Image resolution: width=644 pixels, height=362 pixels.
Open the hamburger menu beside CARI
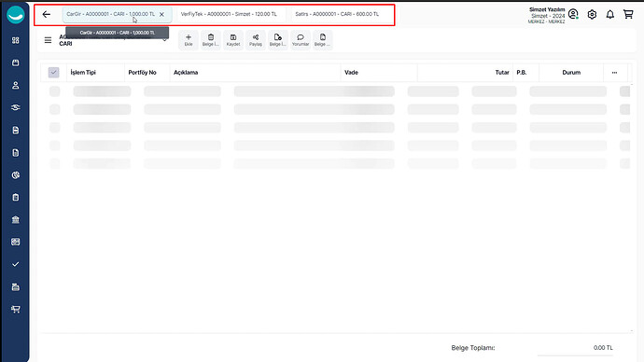pos(48,40)
